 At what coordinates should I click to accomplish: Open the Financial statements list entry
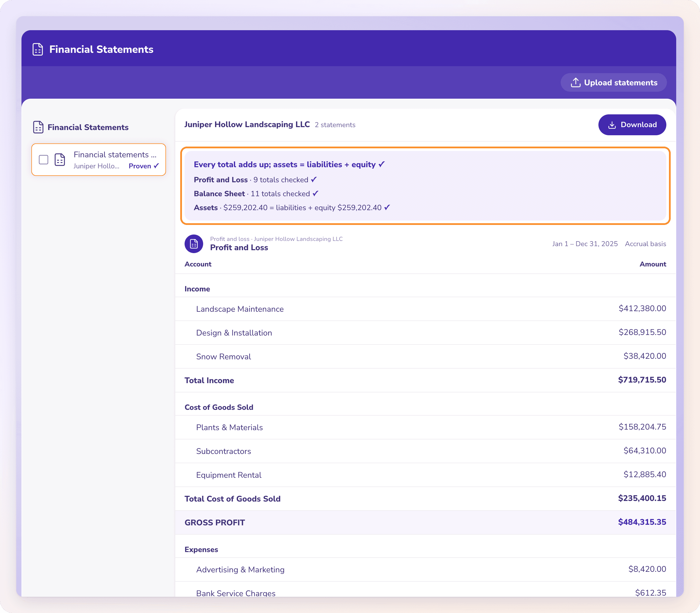[98, 160]
